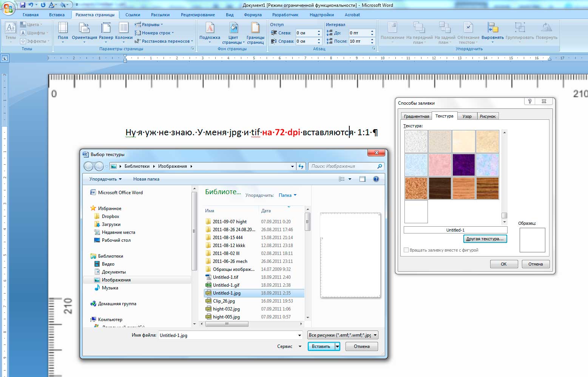
Task: Switch to Градиентная tab in fill dialog
Action: pos(417,116)
